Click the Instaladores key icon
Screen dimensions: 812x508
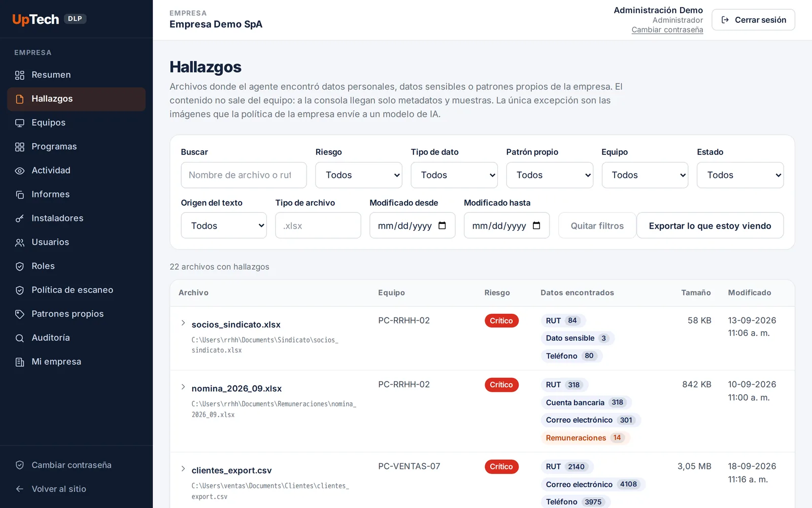(20, 218)
